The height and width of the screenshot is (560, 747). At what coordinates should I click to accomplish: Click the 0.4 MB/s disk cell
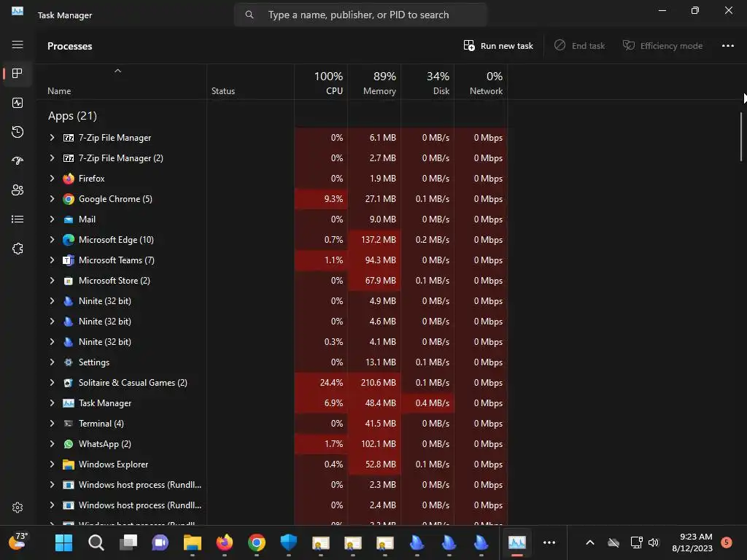[427, 403]
